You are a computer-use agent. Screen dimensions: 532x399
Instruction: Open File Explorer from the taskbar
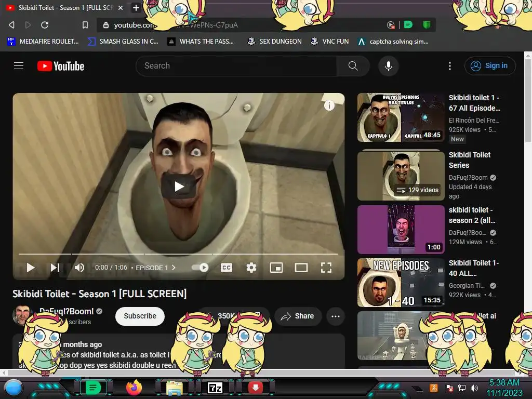(175, 388)
